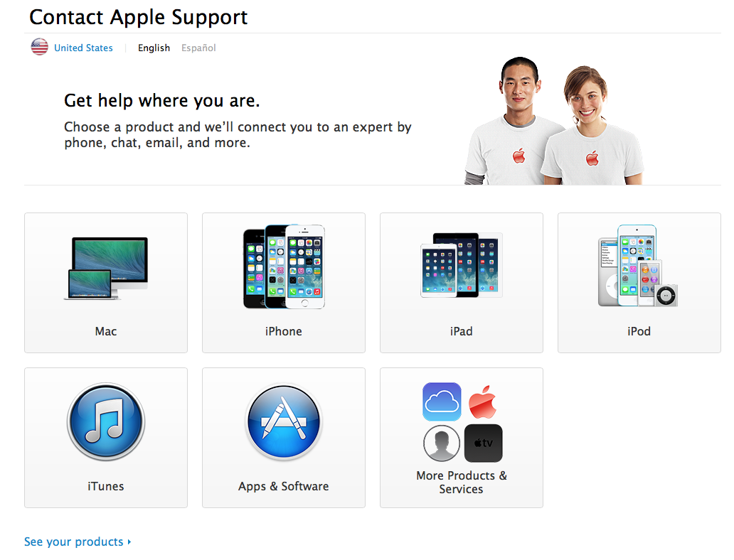Click the Apple support staff photo

click(554, 121)
